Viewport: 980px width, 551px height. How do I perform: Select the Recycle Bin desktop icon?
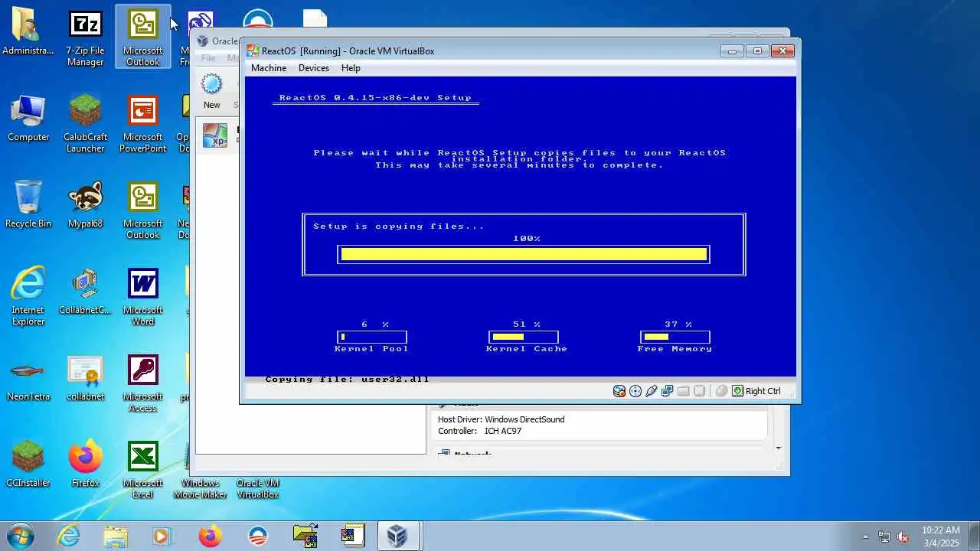(x=28, y=205)
